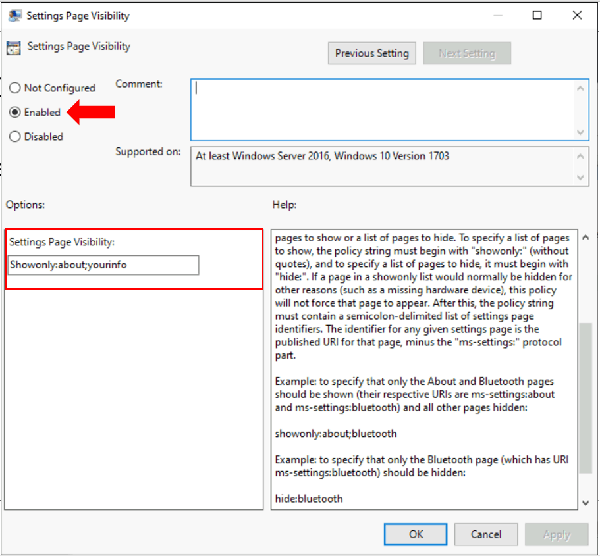The width and height of the screenshot is (600, 556).
Task: Click the Help panel scroll-down arrow
Action: [584, 502]
